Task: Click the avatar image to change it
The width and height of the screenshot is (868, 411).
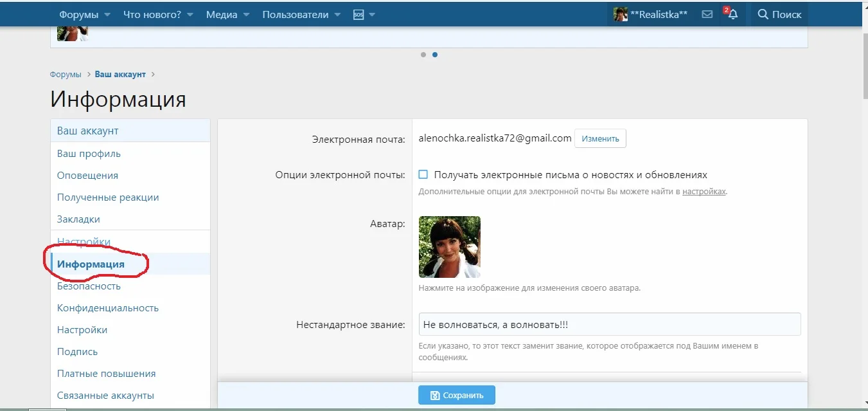Action: pos(449,247)
